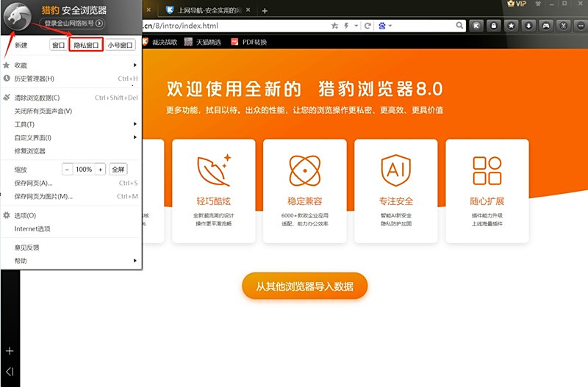Expand the 工具(T) submenu
The image size is (588, 387).
point(71,124)
